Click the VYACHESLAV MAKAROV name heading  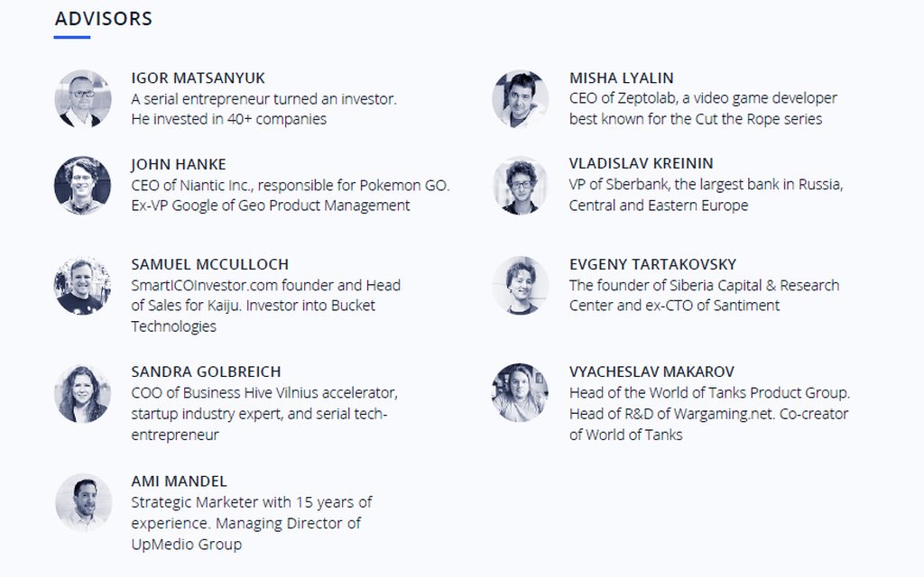[651, 372]
